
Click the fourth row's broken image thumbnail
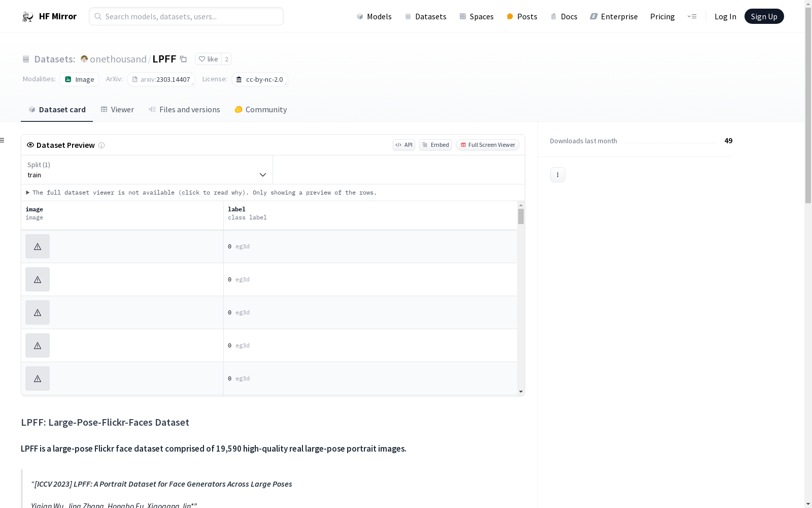38,345
